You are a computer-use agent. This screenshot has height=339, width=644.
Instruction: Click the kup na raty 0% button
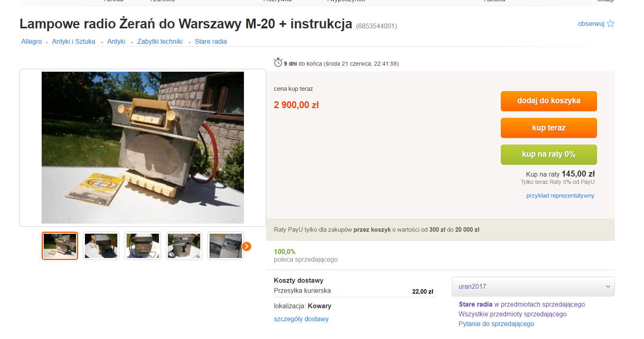tap(549, 154)
